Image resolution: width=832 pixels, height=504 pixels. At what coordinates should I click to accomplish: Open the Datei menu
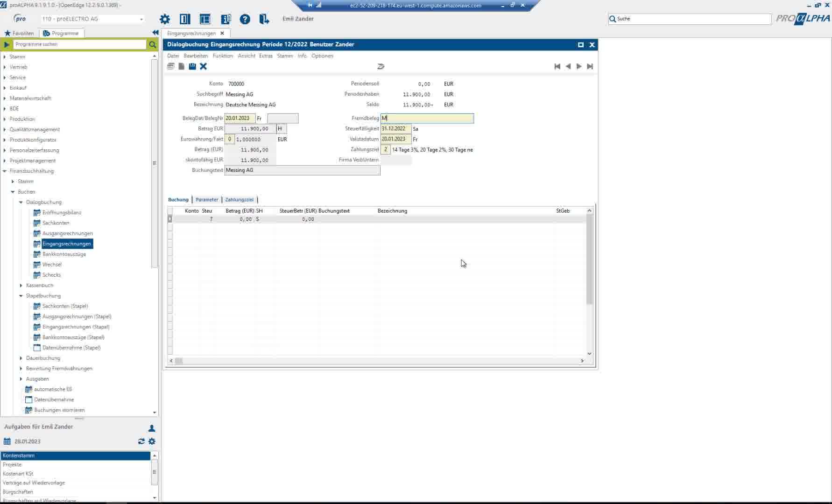pos(173,56)
